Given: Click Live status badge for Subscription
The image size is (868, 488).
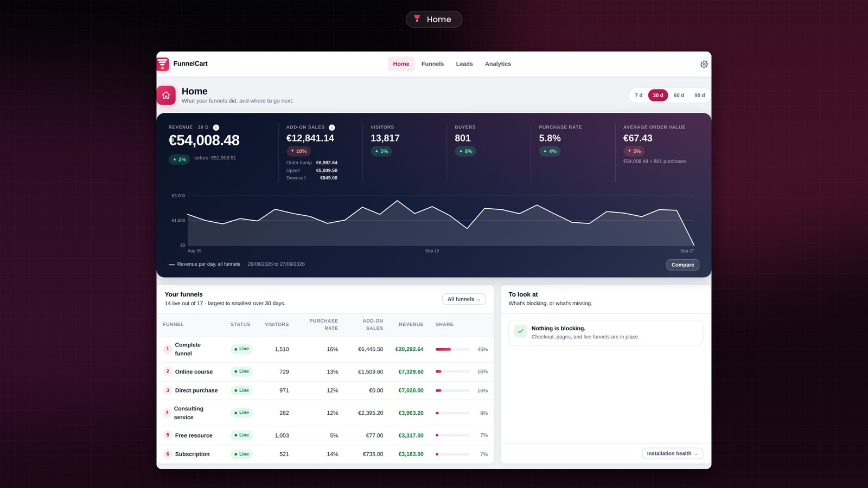Looking at the screenshot, I should (241, 454).
